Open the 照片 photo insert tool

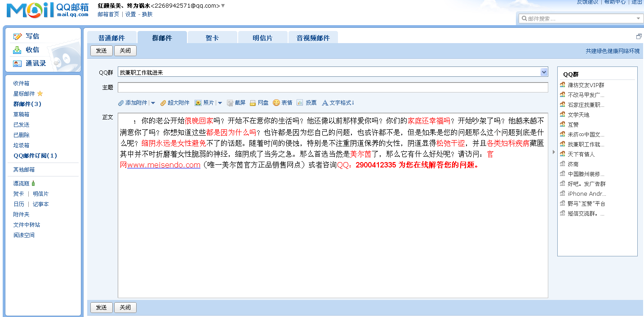click(x=198, y=102)
